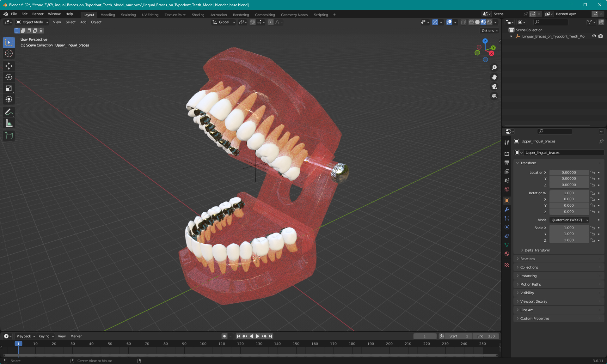Switch to rendered viewport shading
This screenshot has height=364, width=607.
(489, 22)
